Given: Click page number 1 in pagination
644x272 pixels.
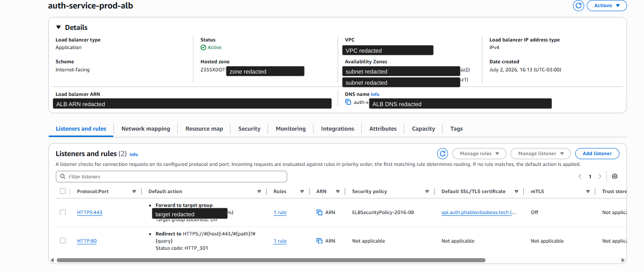Looking at the screenshot, I should [590, 177].
